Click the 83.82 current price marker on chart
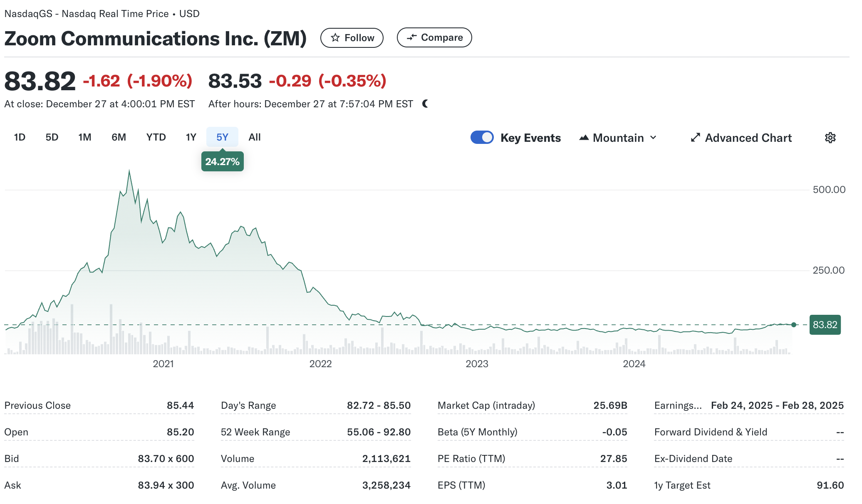The image size is (862, 504). coord(825,325)
